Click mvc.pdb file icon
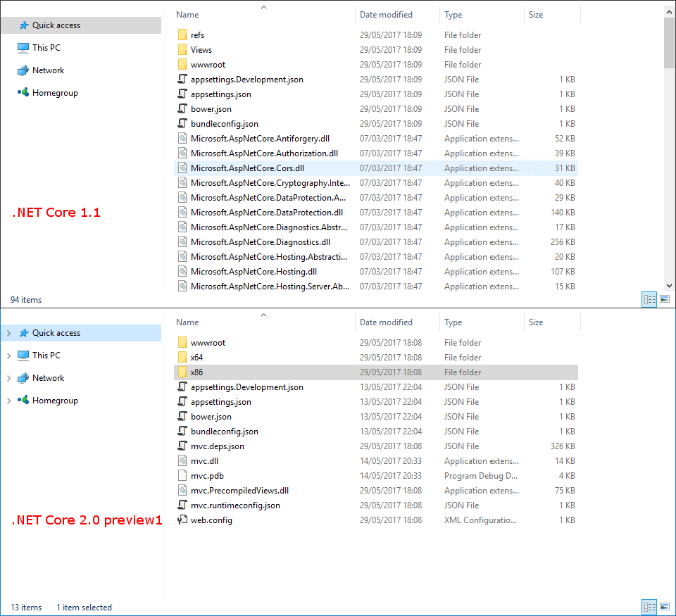This screenshot has height=616, width=676. point(183,475)
